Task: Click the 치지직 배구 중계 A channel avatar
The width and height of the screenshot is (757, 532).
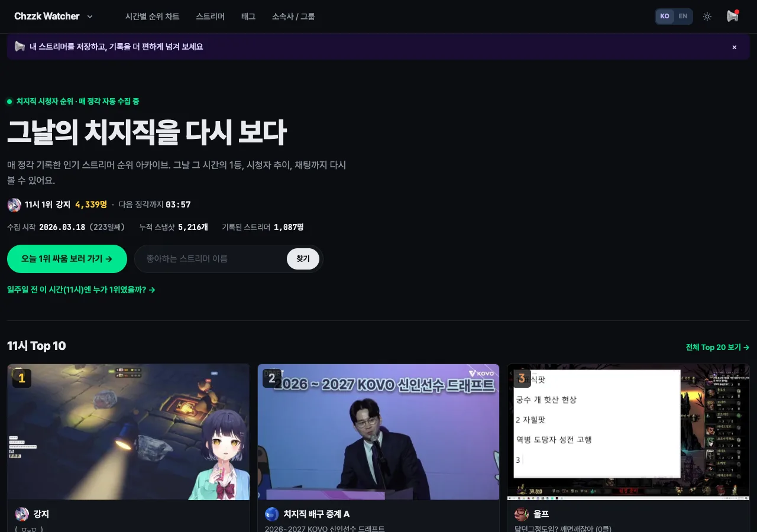Action: click(x=272, y=514)
